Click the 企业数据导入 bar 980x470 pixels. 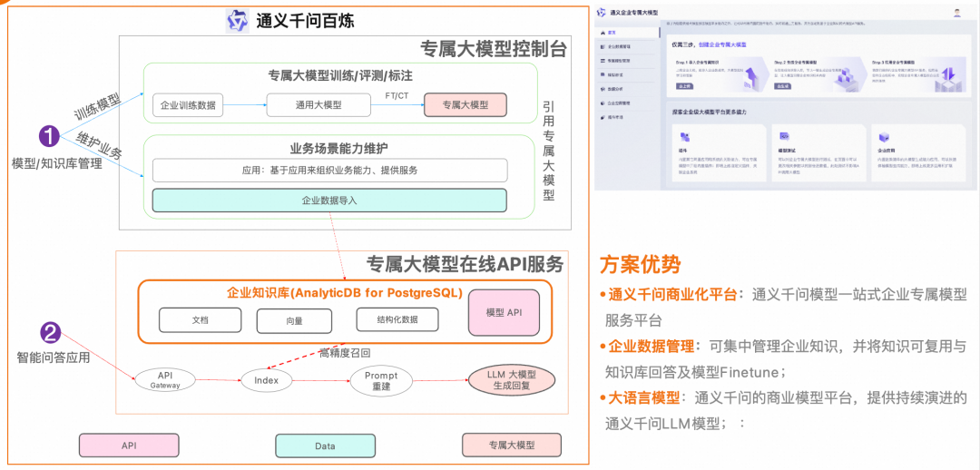[x=329, y=201]
